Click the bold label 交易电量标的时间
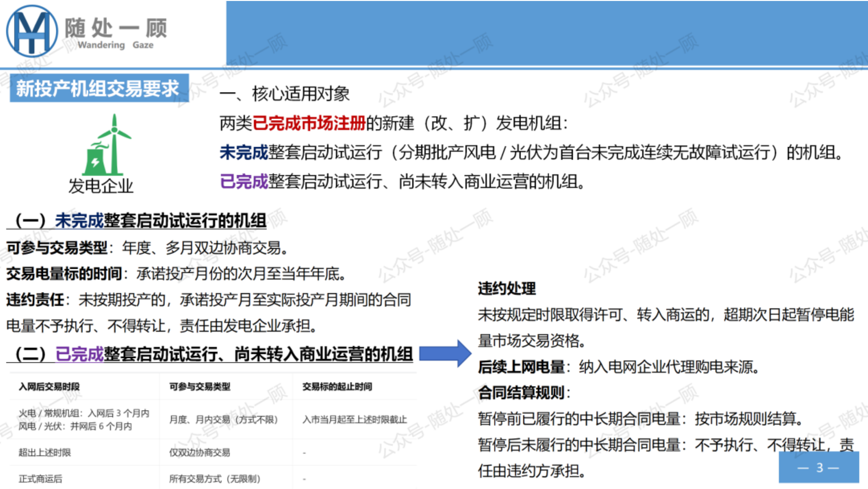 coord(64,273)
